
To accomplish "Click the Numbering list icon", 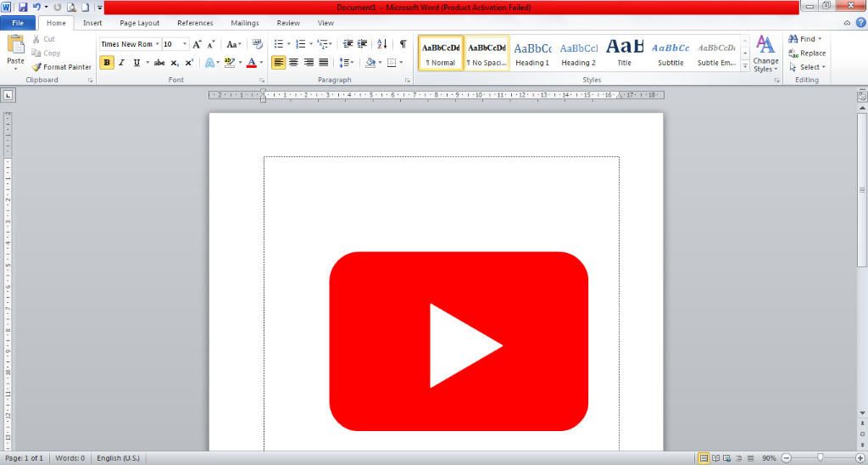I will tap(301, 44).
